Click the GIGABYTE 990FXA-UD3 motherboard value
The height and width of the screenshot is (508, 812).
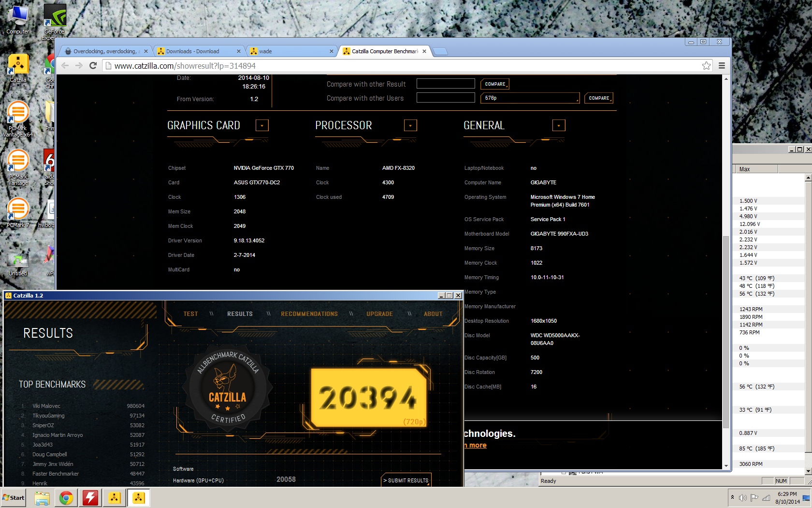click(559, 234)
